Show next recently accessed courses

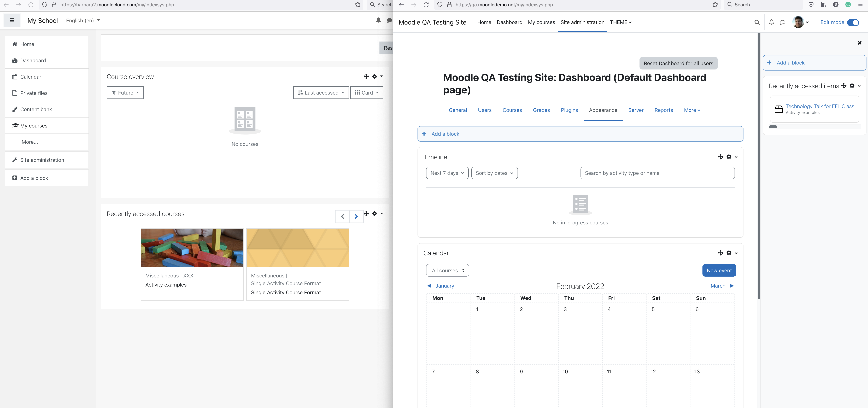[356, 217]
